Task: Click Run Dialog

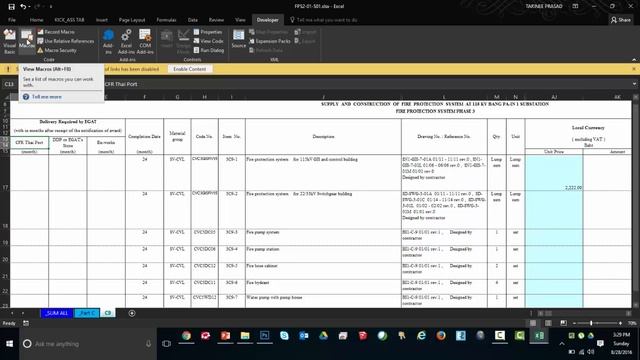Action: (209, 50)
